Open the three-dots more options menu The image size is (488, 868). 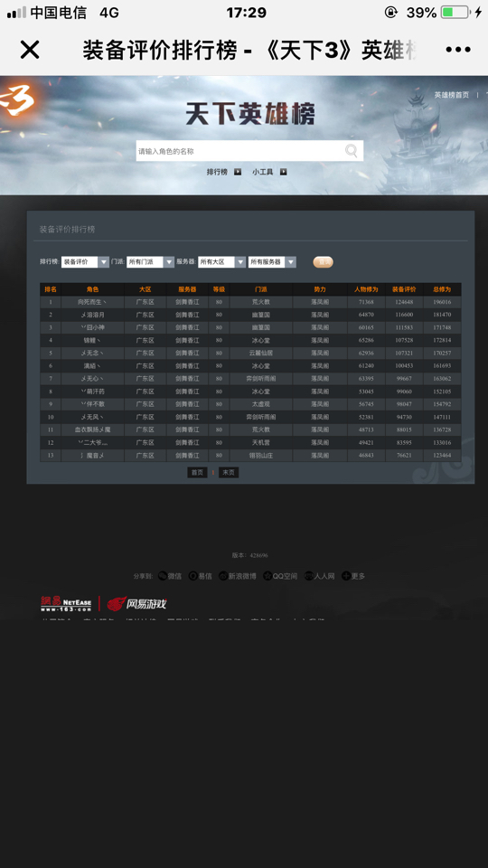(458, 50)
